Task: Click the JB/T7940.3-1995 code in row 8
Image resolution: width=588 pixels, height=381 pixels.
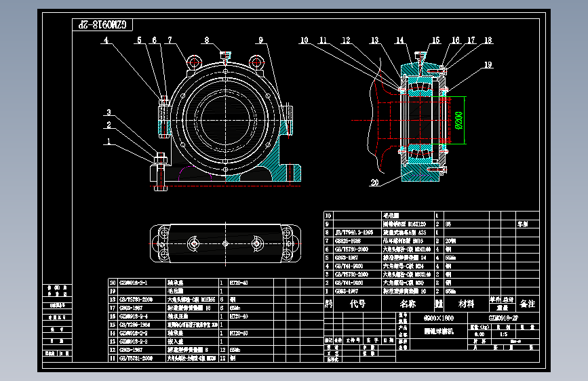Action: (x=354, y=233)
